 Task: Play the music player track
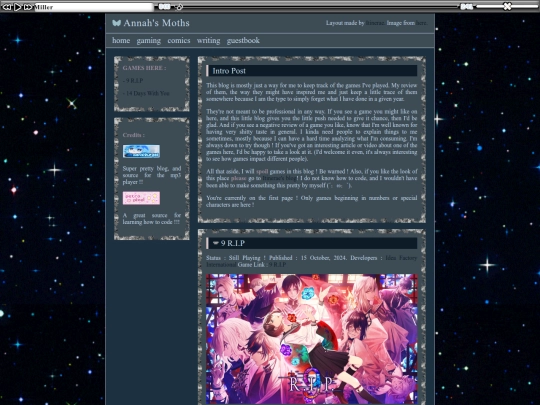[x=17, y=7]
